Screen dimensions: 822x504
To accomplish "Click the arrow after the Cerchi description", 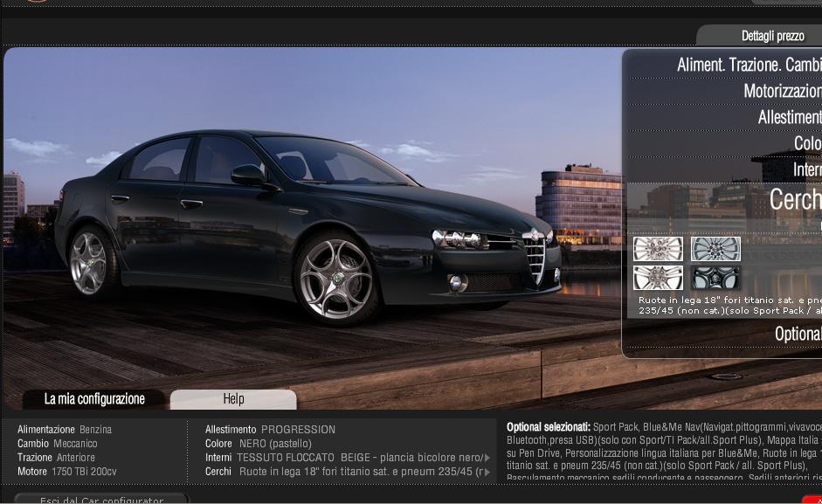I will click(x=487, y=472).
